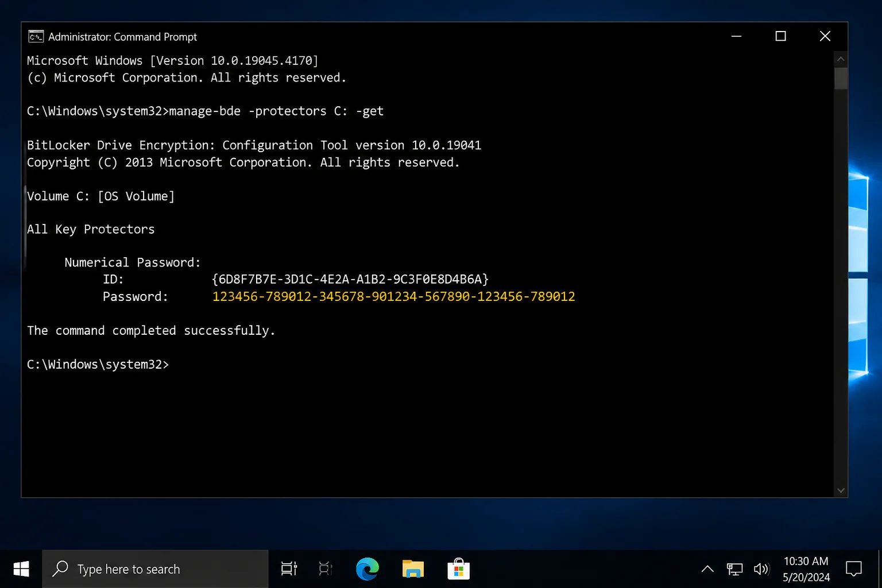Click the 'Type here to search' box
The width and height of the screenshot is (882, 588).
click(x=156, y=569)
